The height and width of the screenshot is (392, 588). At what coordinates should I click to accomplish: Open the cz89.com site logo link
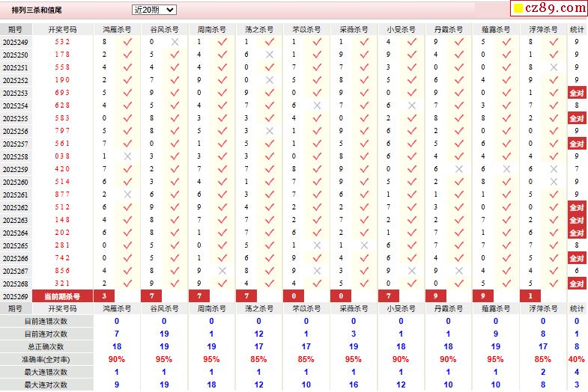[549, 8]
